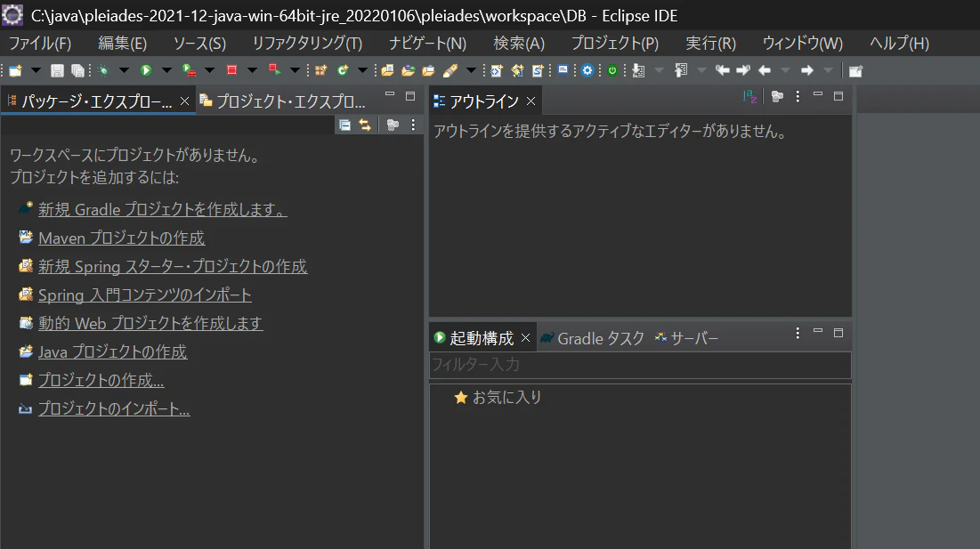The image size is (980, 549).
Task: Open Package Explorer view menu (three dots)
Action: pos(413,125)
